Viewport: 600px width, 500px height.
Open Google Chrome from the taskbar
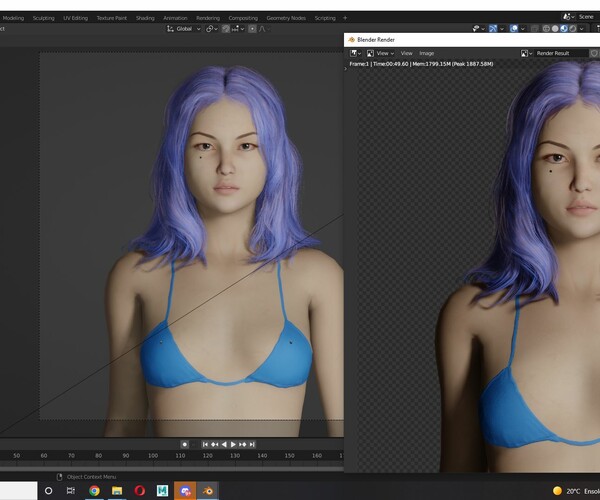click(x=94, y=490)
